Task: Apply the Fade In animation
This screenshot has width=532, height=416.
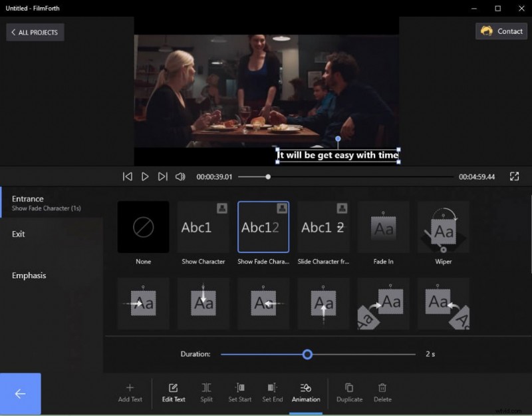Action: point(383,226)
